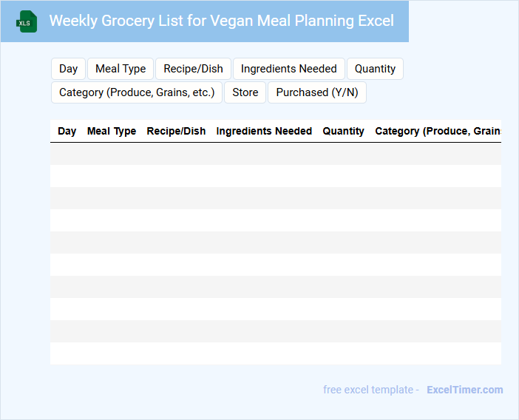Select the Quantity column header
519x420 pixels.
pos(344,131)
